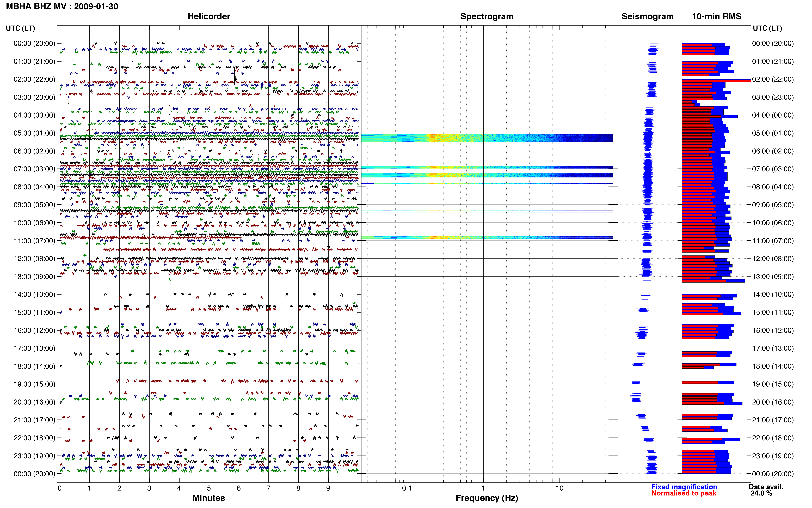Click the right '20:00 (16:00)' time label
The height and width of the screenshot is (508, 812).
pyautogui.click(x=773, y=402)
